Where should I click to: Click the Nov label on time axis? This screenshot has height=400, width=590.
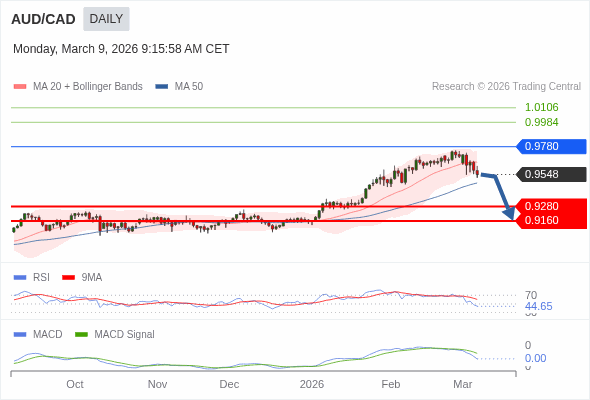(157, 384)
